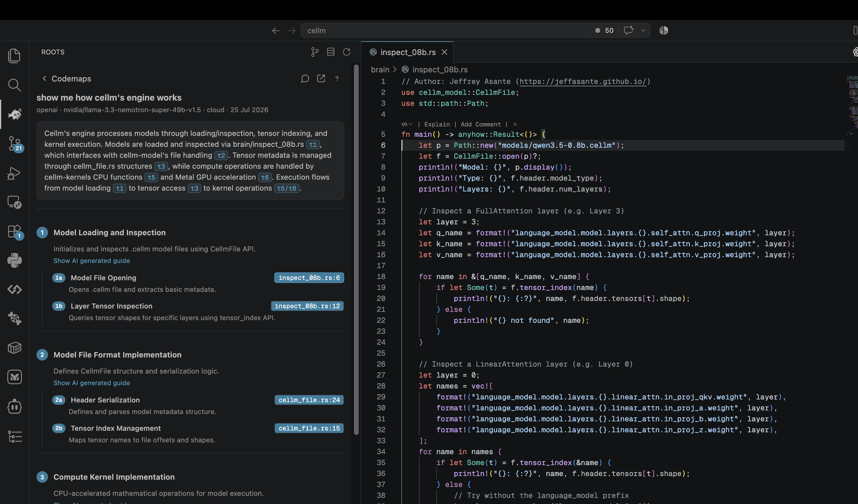Open the Search magnifier in activity bar
The width and height of the screenshot is (858, 504).
pos(14,85)
